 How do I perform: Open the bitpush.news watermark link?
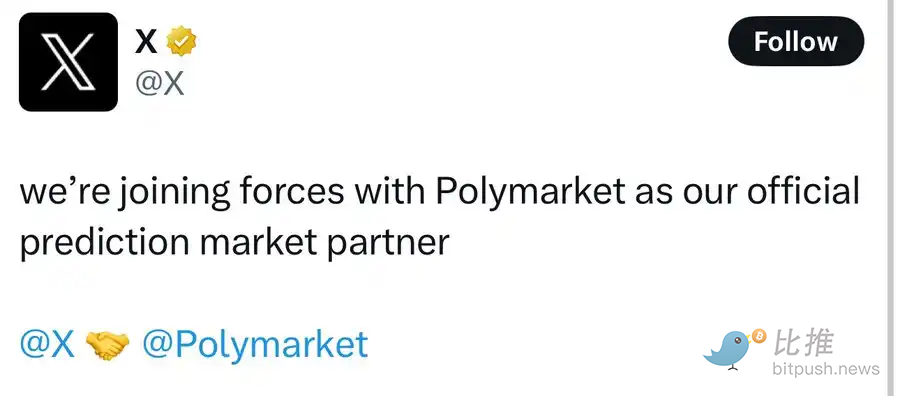tap(826, 368)
